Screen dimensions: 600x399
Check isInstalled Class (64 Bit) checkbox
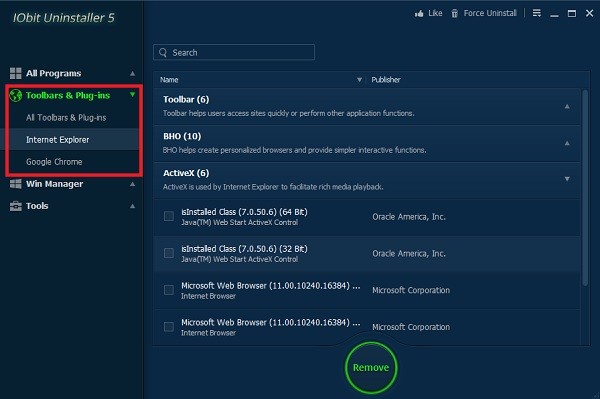tap(169, 216)
